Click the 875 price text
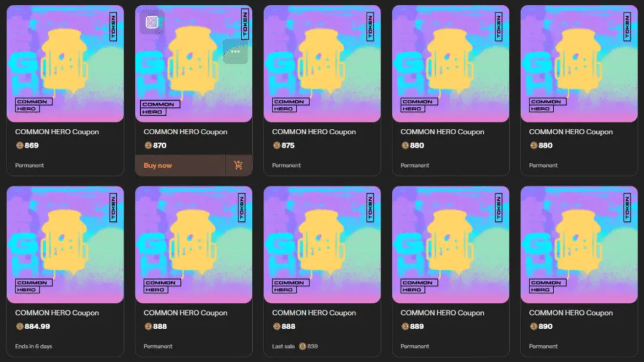Screen dimensions: 644x362 (x=288, y=146)
